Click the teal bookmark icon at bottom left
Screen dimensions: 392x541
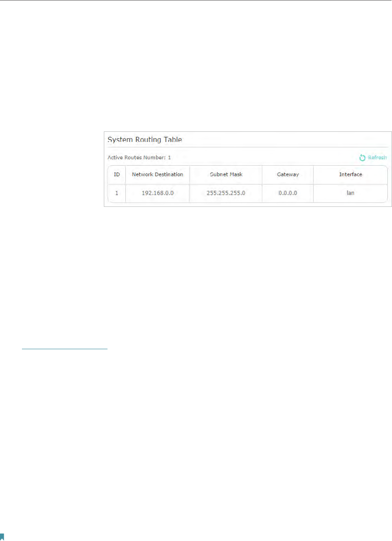coord(2,537)
